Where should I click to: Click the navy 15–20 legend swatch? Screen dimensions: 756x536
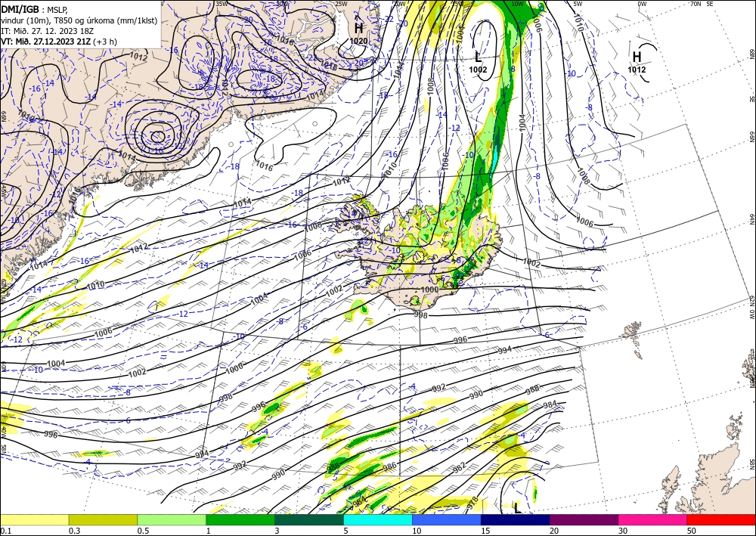[x=516, y=519]
